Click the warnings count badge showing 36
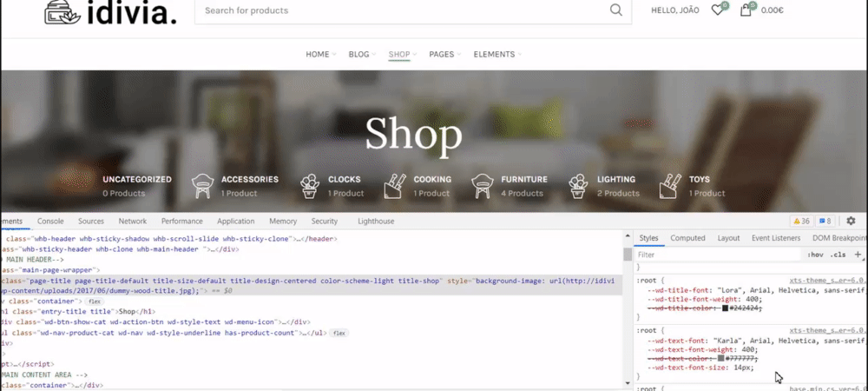 coord(801,221)
